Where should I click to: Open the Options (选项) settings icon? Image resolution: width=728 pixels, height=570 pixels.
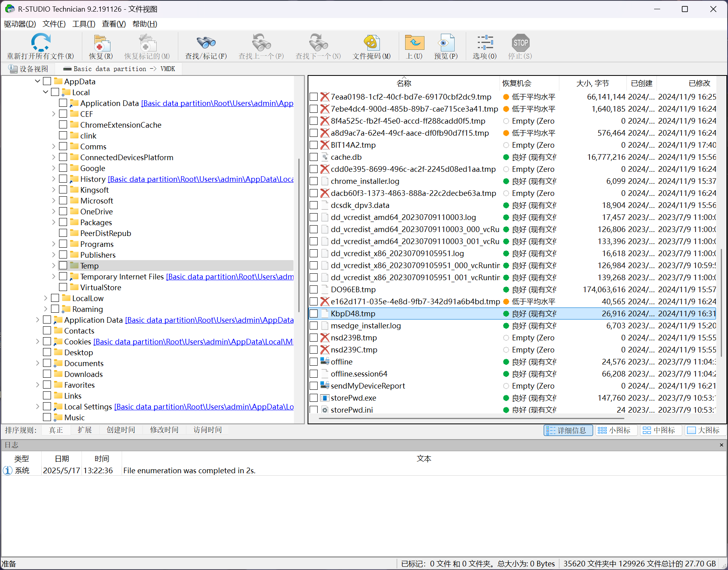(485, 43)
